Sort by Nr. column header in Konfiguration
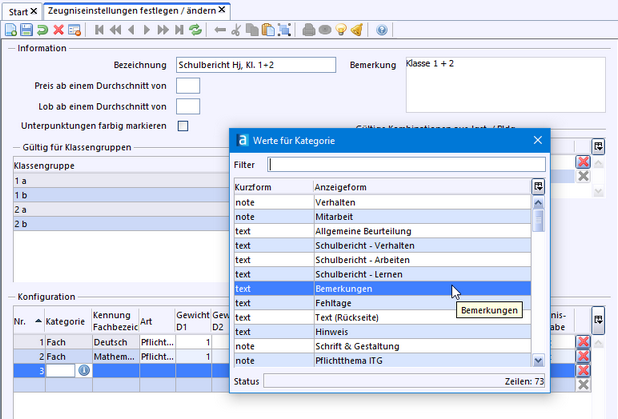Screen dimensions: 618x419 tap(29, 321)
